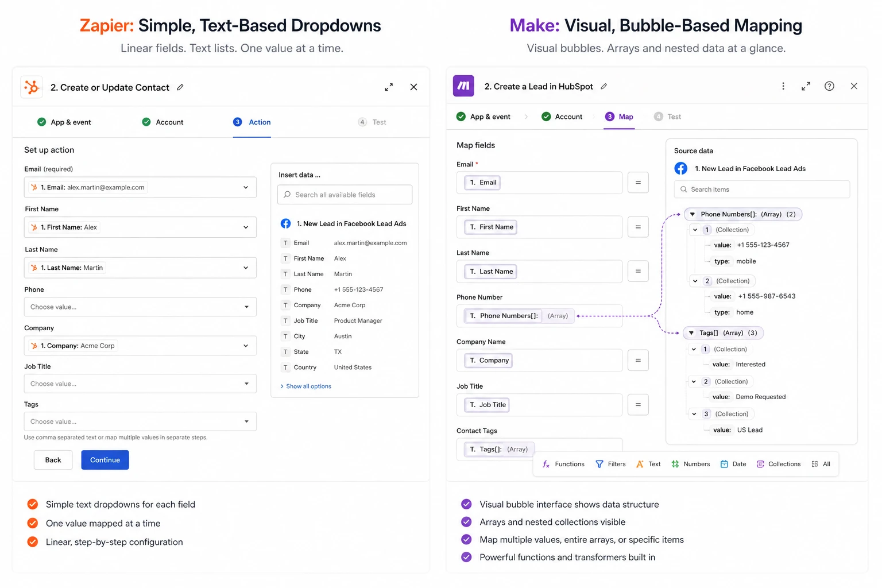Show All functions in the Make toolbar
The width and height of the screenshot is (882, 588).
821,464
